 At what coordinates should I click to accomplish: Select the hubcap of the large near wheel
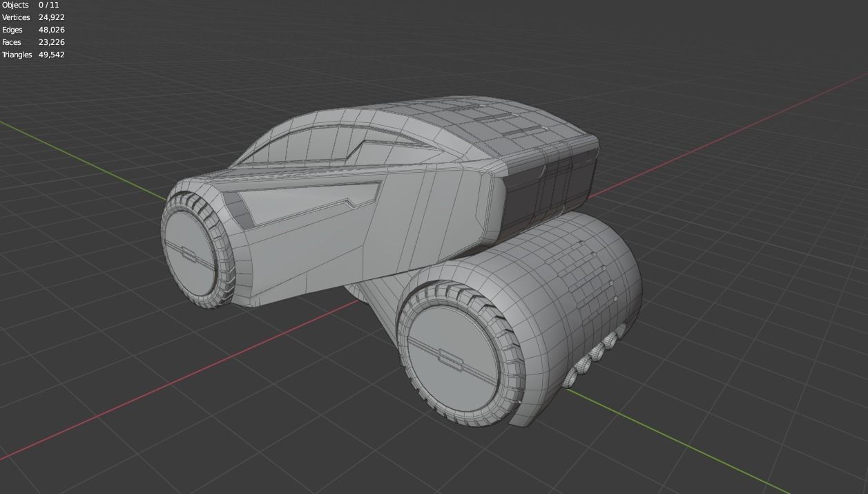(x=454, y=357)
